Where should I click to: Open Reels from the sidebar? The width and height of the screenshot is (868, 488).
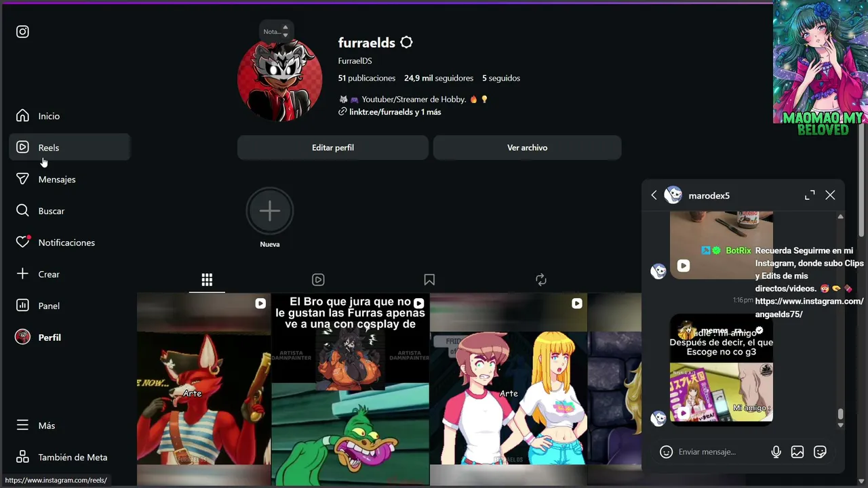click(x=69, y=148)
